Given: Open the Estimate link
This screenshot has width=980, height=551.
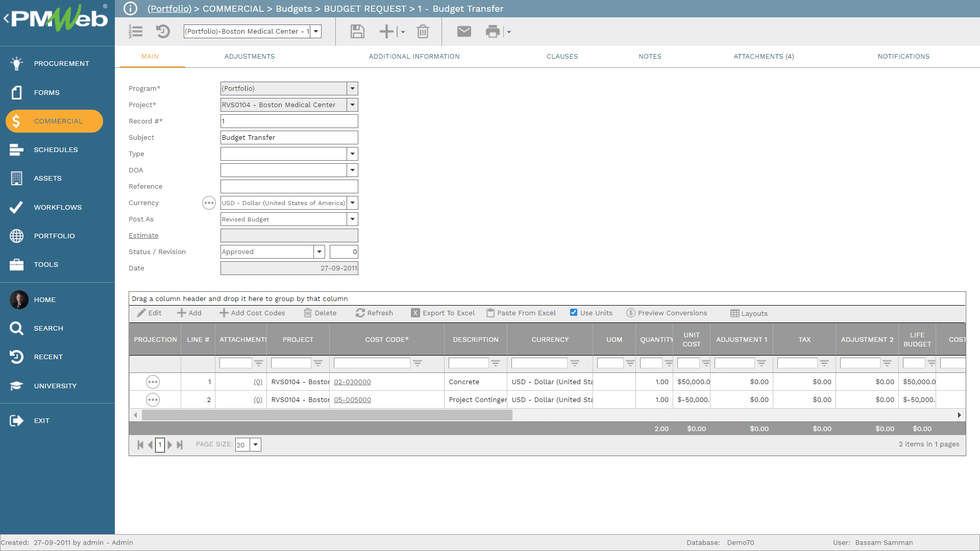Looking at the screenshot, I should coord(143,235).
